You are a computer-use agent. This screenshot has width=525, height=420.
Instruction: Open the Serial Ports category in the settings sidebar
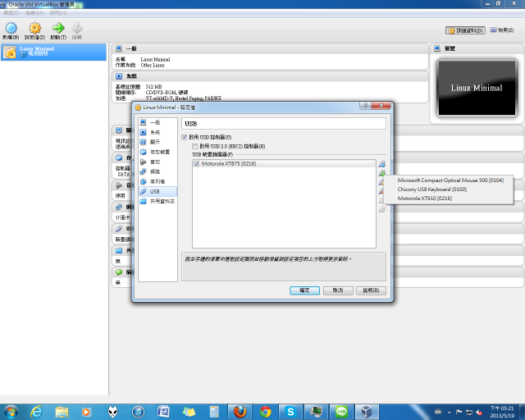click(157, 181)
